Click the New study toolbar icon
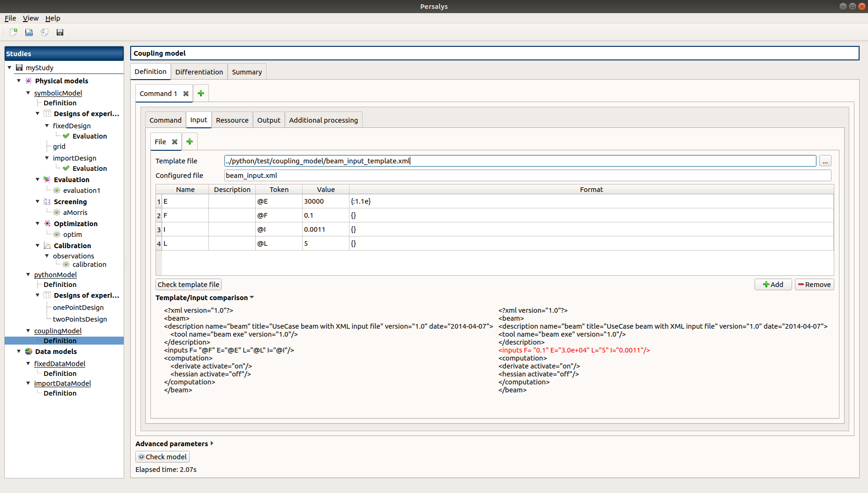The image size is (868, 493). click(14, 32)
